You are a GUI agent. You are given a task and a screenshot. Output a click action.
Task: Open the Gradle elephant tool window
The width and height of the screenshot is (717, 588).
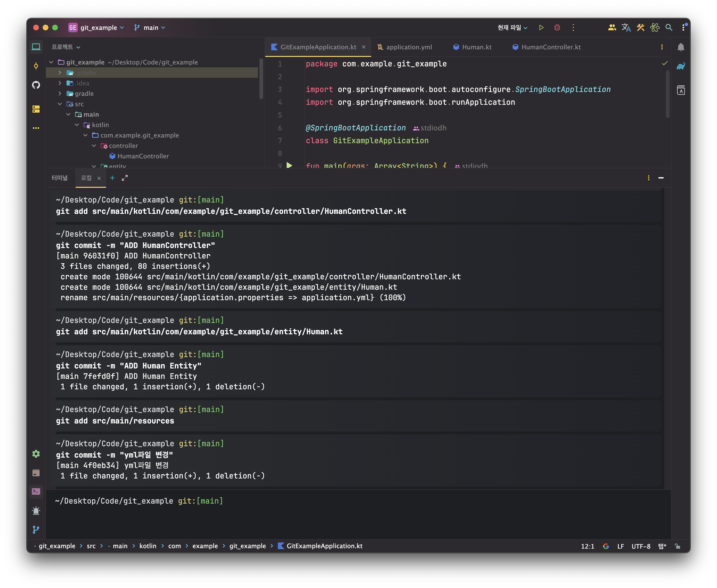(x=681, y=66)
